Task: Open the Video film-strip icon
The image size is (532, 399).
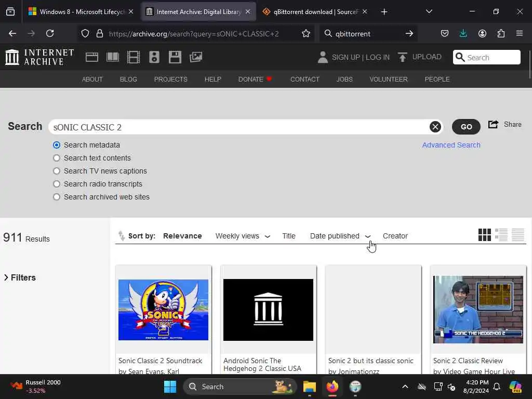Action: click(134, 57)
